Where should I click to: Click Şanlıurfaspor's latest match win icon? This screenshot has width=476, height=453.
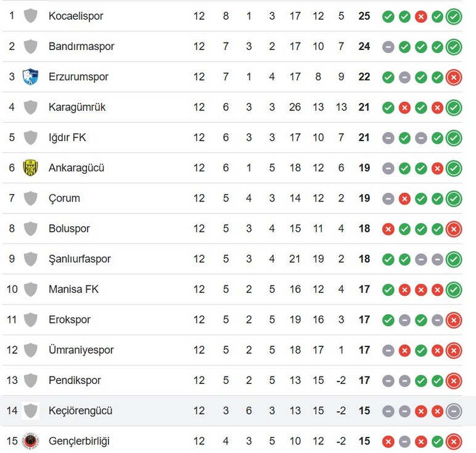454,259
